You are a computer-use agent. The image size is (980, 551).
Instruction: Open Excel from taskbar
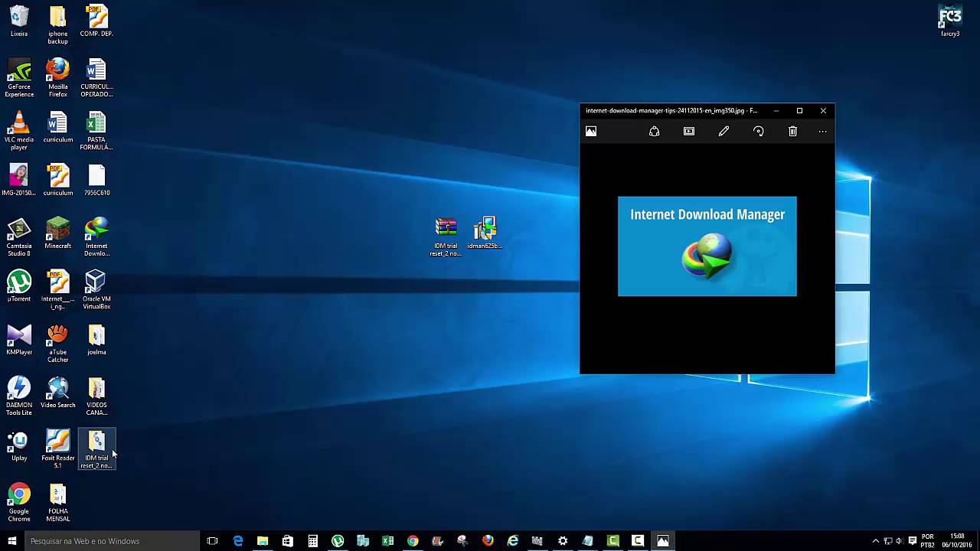point(387,541)
